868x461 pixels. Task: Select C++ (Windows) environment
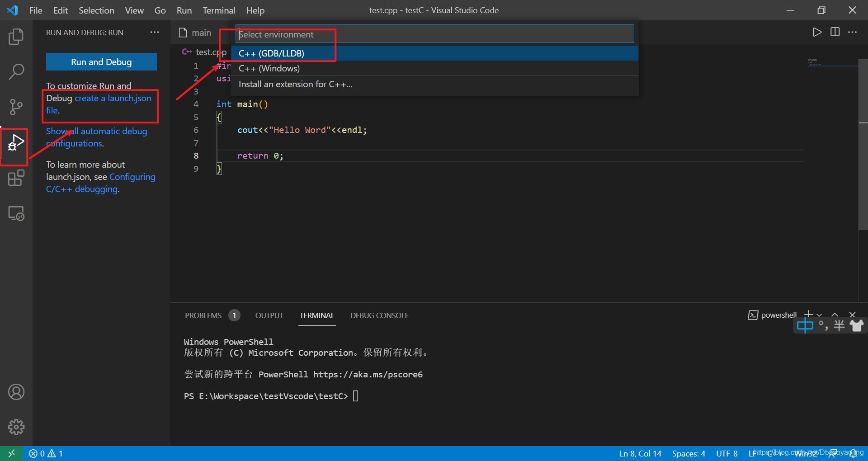[x=434, y=68]
